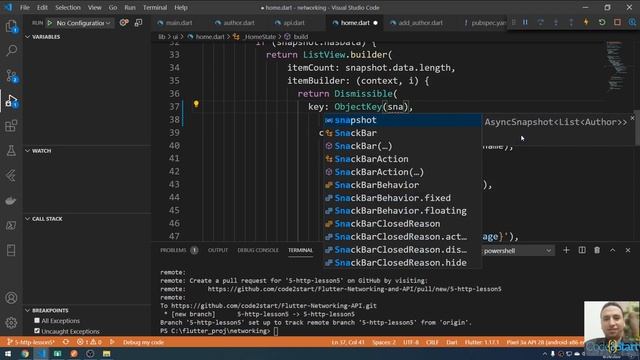Open the No Configuration dropdown
Screen dimensions: 640x360
[83, 23]
